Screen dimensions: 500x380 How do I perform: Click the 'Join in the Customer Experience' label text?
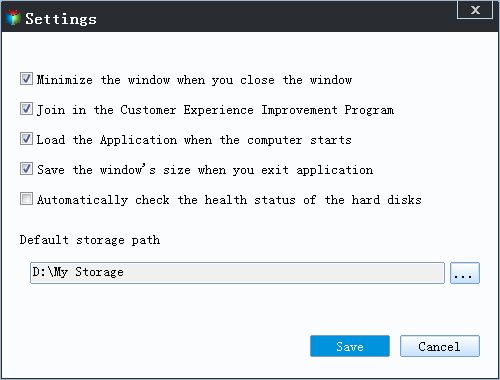point(215,110)
